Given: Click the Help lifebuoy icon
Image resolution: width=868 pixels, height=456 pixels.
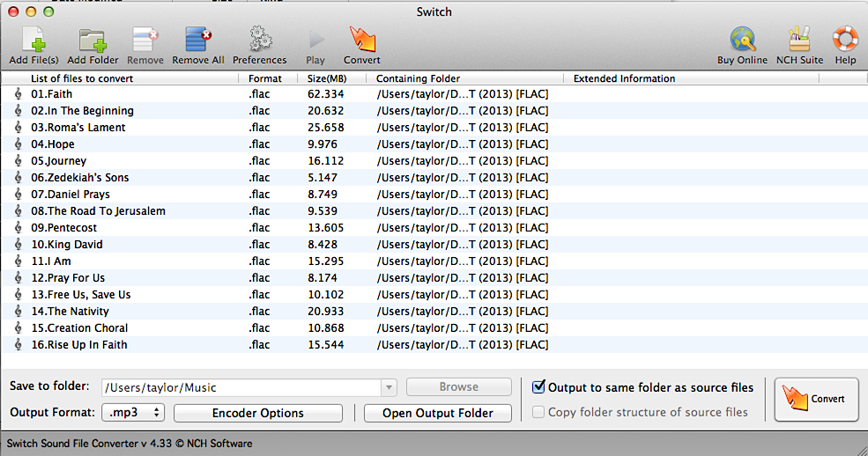Looking at the screenshot, I should [x=845, y=41].
